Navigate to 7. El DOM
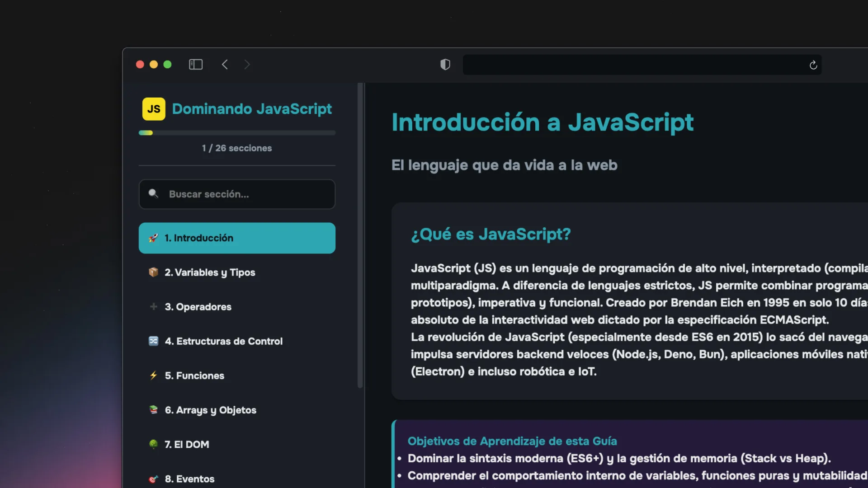This screenshot has height=488, width=868. pyautogui.click(x=237, y=444)
